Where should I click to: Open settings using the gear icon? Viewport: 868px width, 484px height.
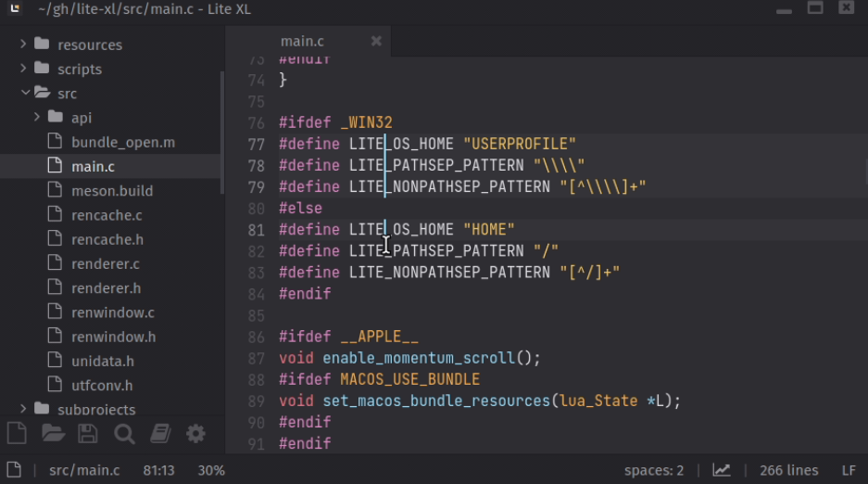pyautogui.click(x=195, y=434)
